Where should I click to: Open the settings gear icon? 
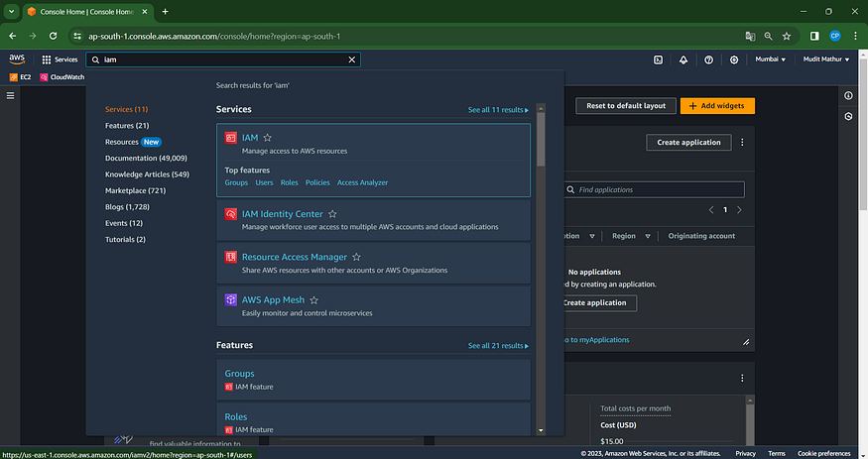click(x=733, y=59)
